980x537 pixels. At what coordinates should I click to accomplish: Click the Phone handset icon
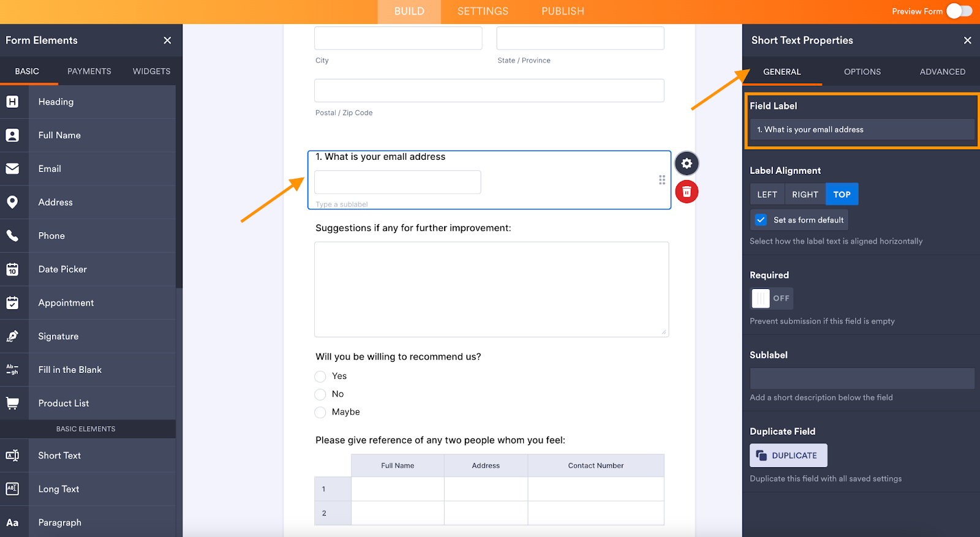(x=12, y=236)
